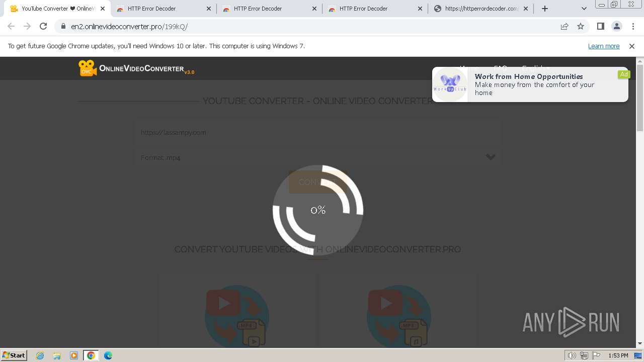Launch Internet Explorer from taskbar
This screenshot has width=644, height=362.
(40, 355)
